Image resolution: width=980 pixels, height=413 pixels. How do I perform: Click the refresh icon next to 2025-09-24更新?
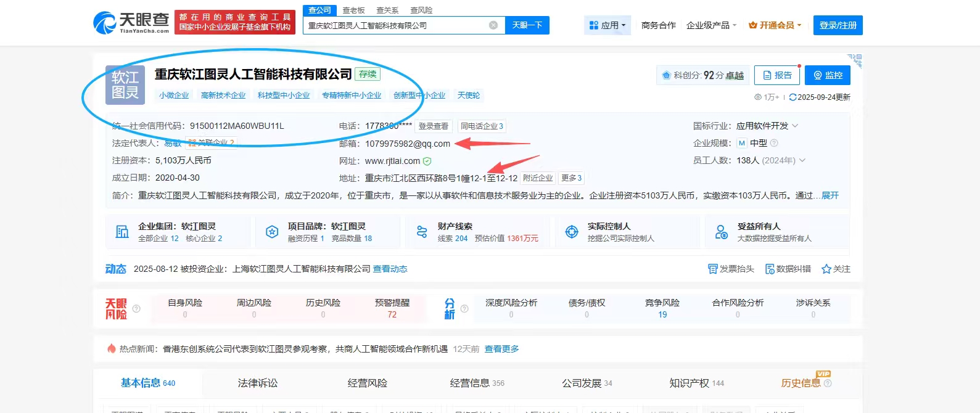[x=793, y=97]
